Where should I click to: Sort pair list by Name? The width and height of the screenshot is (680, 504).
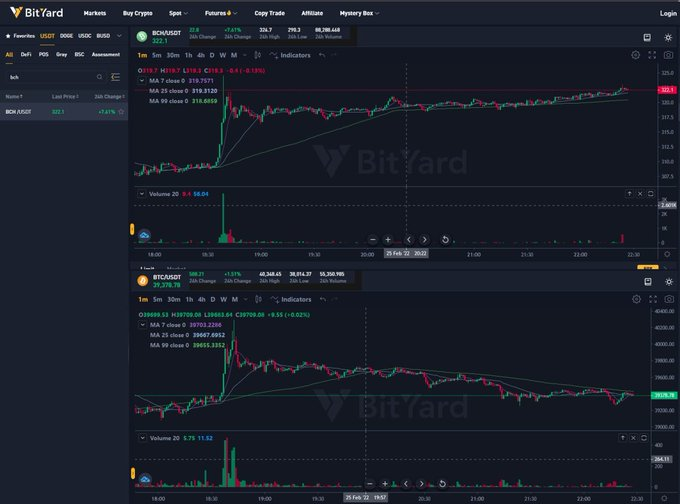coord(14,97)
